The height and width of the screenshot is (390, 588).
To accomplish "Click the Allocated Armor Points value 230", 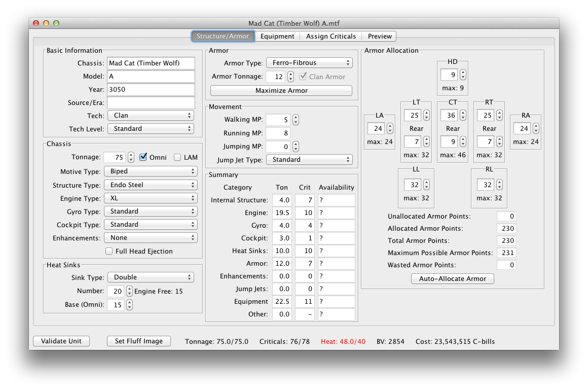I will pos(506,228).
